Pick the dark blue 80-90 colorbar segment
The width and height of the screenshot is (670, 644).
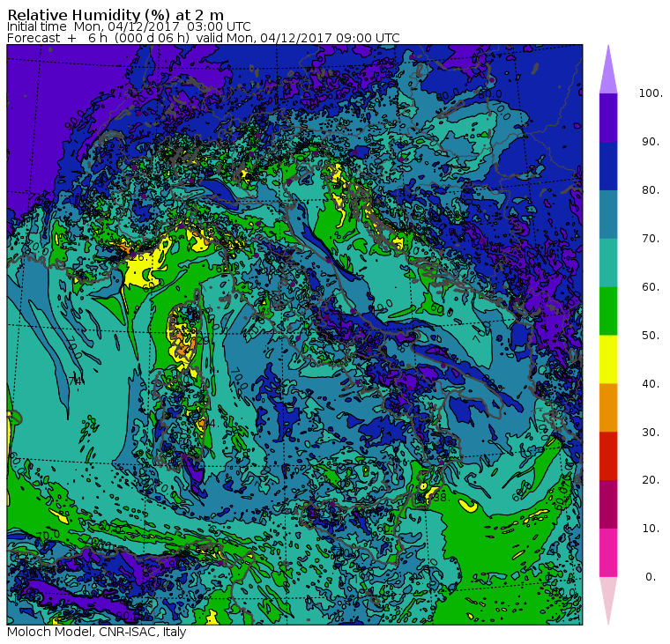coord(608,166)
